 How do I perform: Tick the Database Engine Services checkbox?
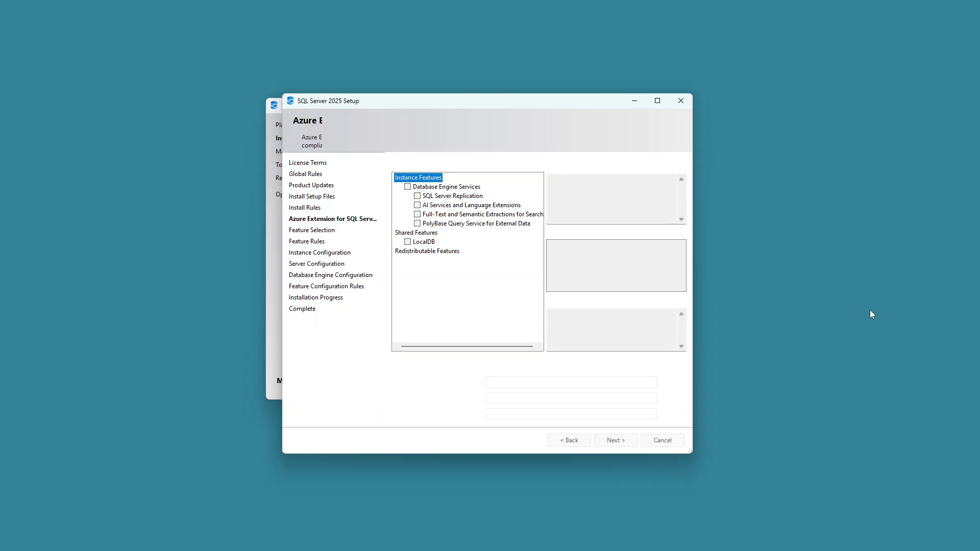407,187
